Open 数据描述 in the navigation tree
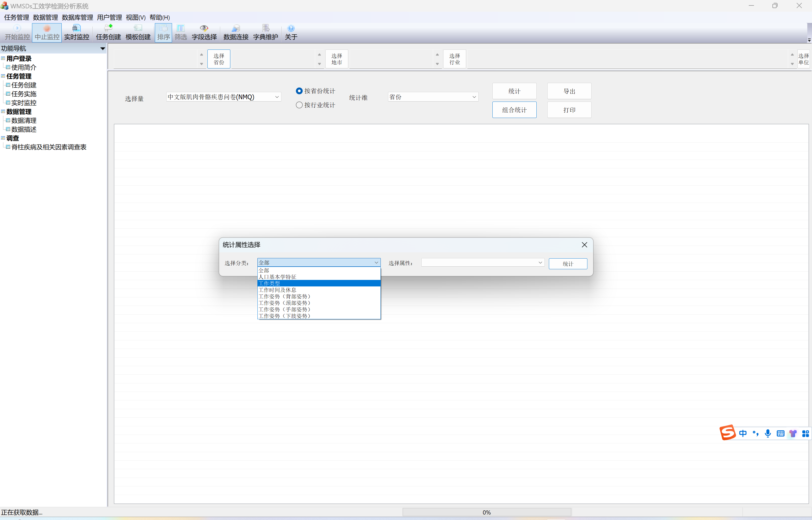Image resolution: width=812 pixels, height=520 pixels. (24, 129)
